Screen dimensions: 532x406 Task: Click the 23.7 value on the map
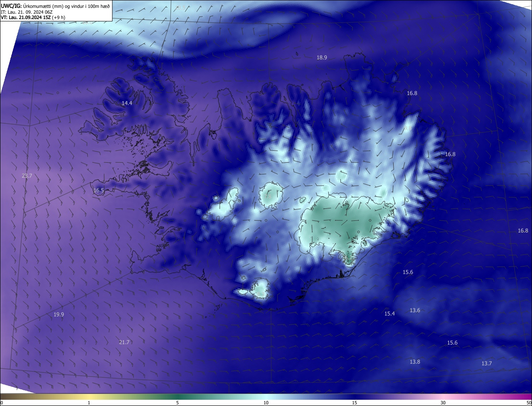27,176
